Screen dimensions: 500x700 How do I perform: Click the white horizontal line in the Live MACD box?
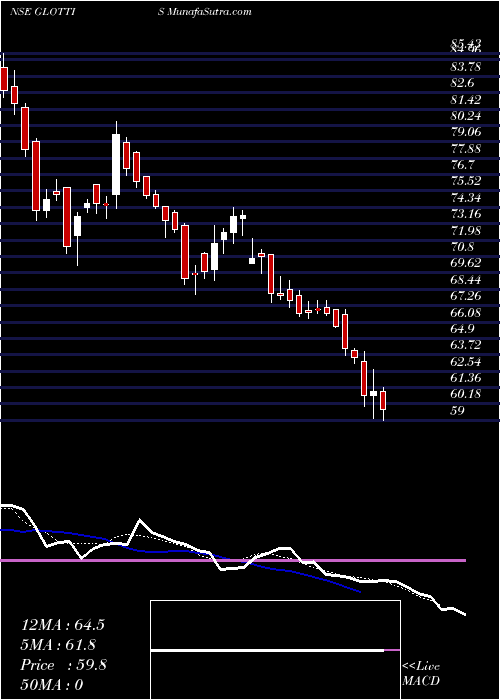(267, 650)
